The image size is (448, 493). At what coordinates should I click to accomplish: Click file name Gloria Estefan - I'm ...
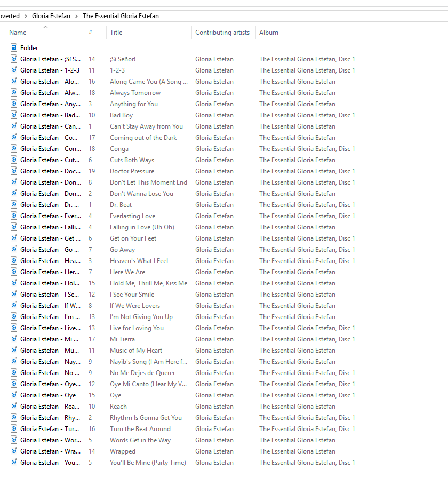[x=50, y=317]
